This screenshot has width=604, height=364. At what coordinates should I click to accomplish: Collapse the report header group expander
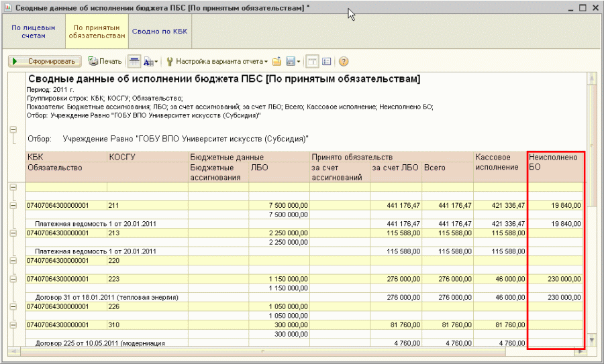tap(13, 130)
